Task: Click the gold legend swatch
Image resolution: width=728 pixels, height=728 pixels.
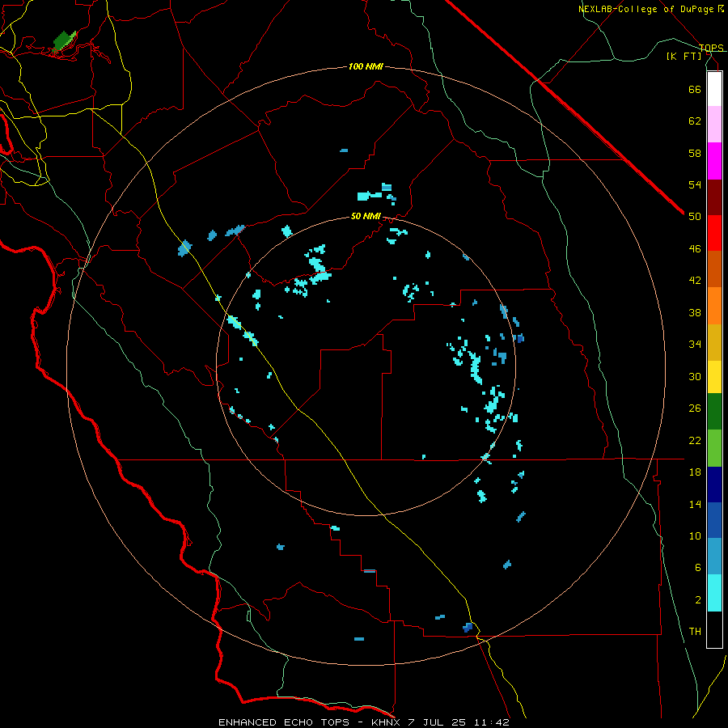Action: coord(714,342)
